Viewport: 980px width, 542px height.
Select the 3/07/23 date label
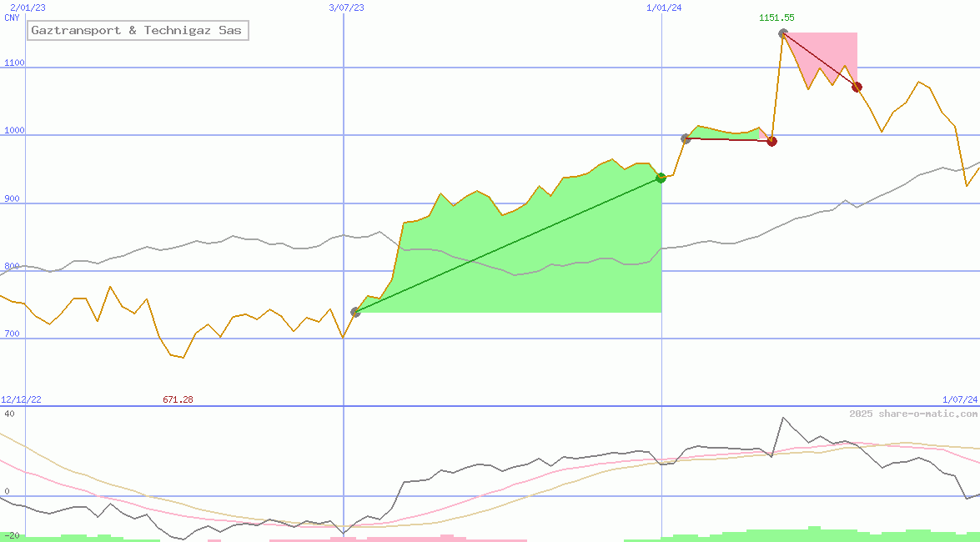coord(347,8)
